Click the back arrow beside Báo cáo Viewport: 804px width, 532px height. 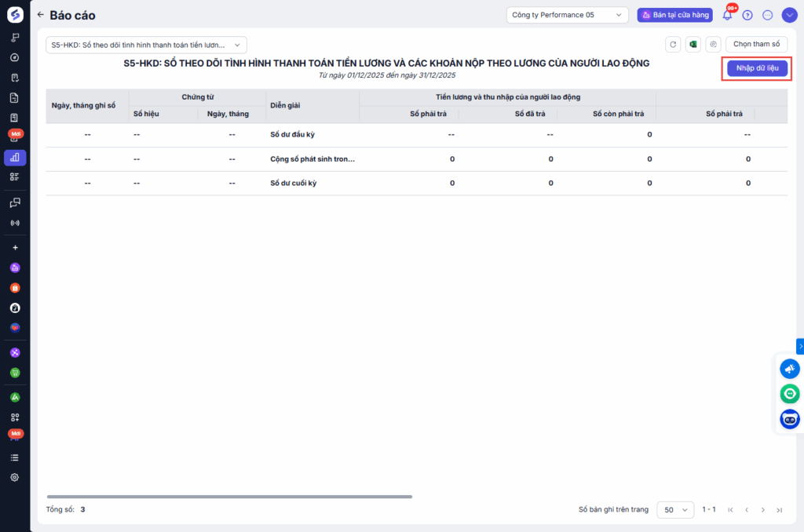tap(40, 14)
